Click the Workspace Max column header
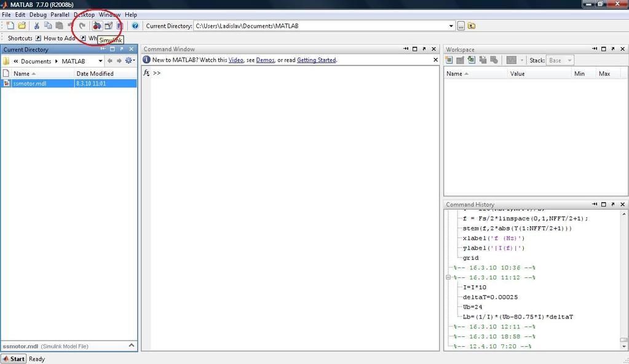The image size is (629, 364). point(607,73)
